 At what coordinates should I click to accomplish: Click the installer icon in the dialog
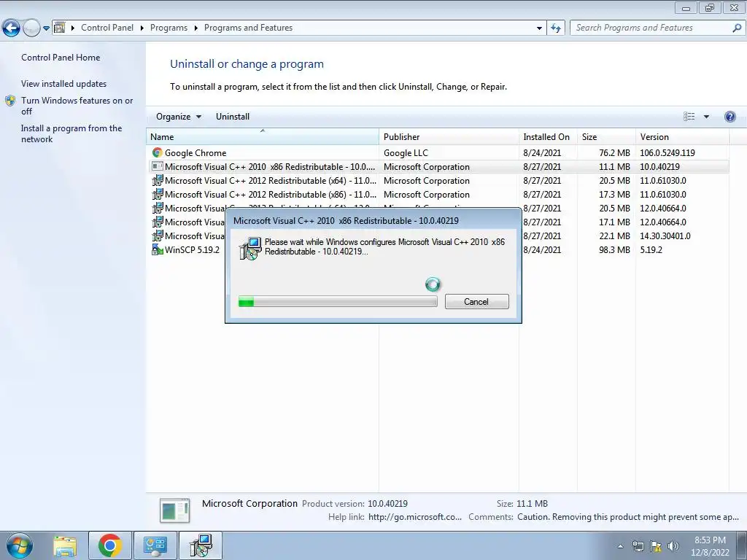click(x=250, y=248)
